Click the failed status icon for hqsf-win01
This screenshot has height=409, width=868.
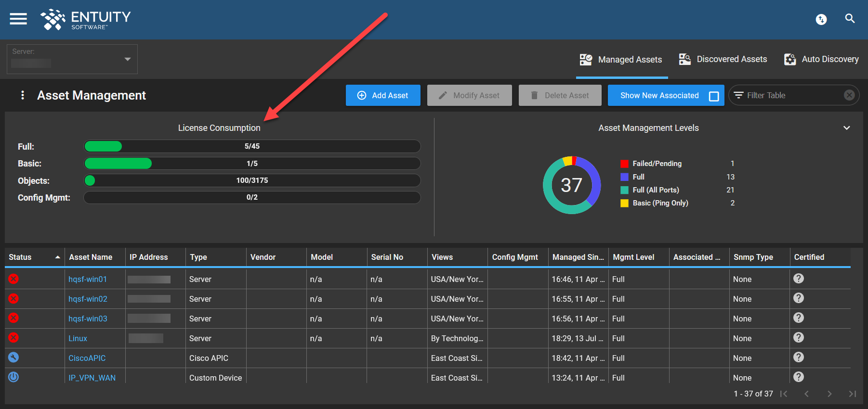tap(13, 279)
